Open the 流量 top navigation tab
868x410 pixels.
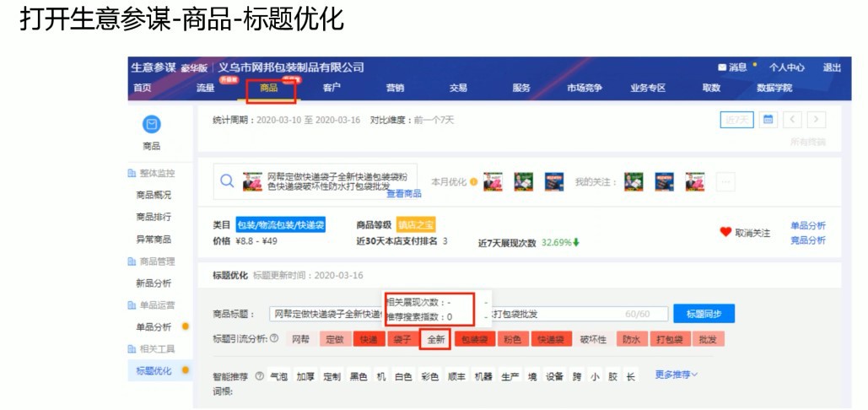[205, 88]
